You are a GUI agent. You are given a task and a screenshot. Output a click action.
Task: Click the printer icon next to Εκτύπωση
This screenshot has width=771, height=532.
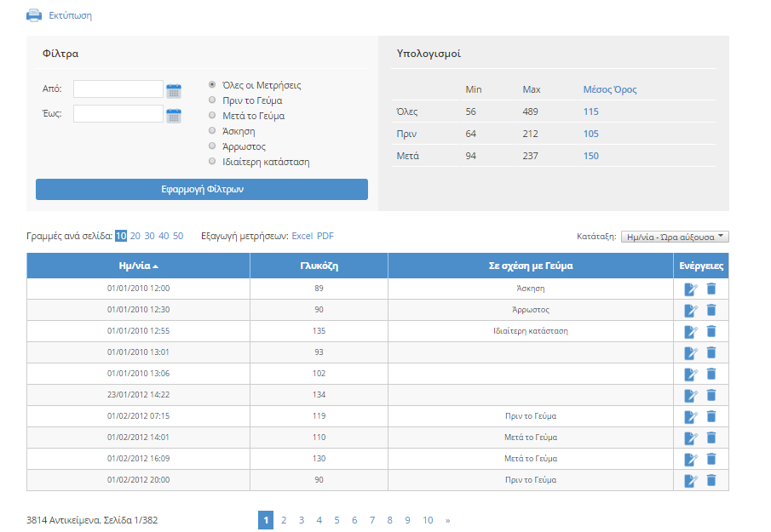(x=33, y=15)
